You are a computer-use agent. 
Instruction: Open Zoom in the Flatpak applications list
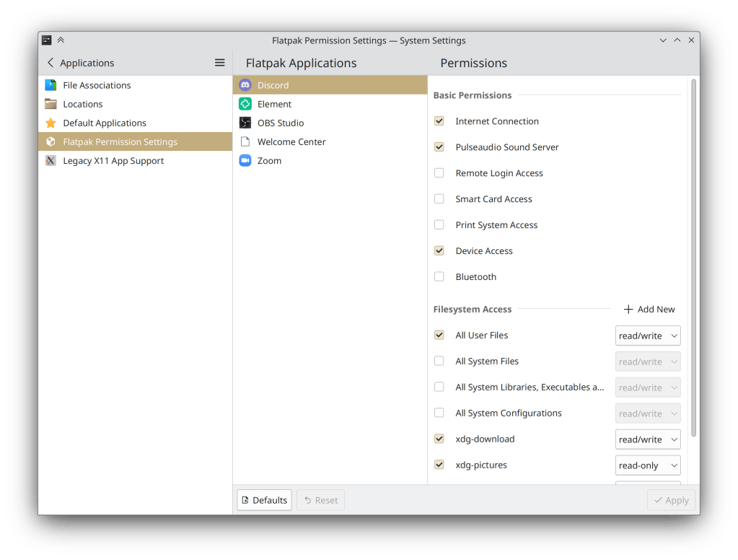click(x=246, y=160)
